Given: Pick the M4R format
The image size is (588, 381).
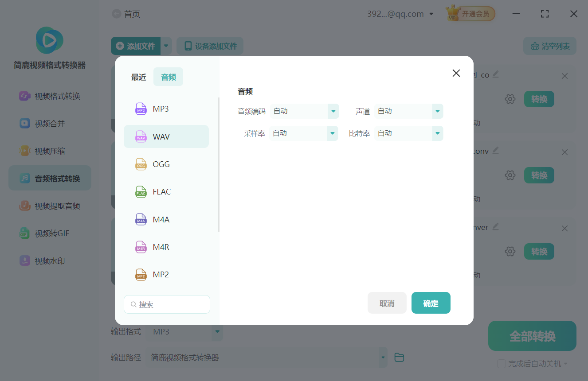Looking at the screenshot, I should tap(161, 247).
